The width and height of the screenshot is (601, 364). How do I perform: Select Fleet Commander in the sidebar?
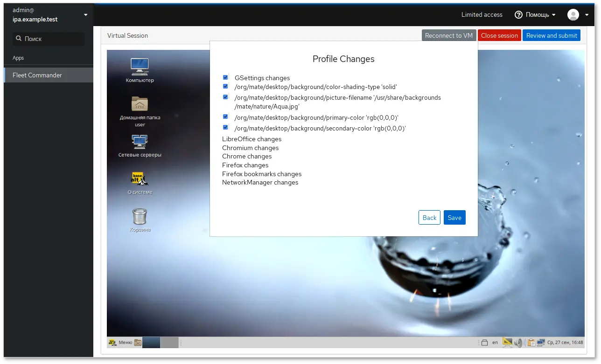(37, 75)
